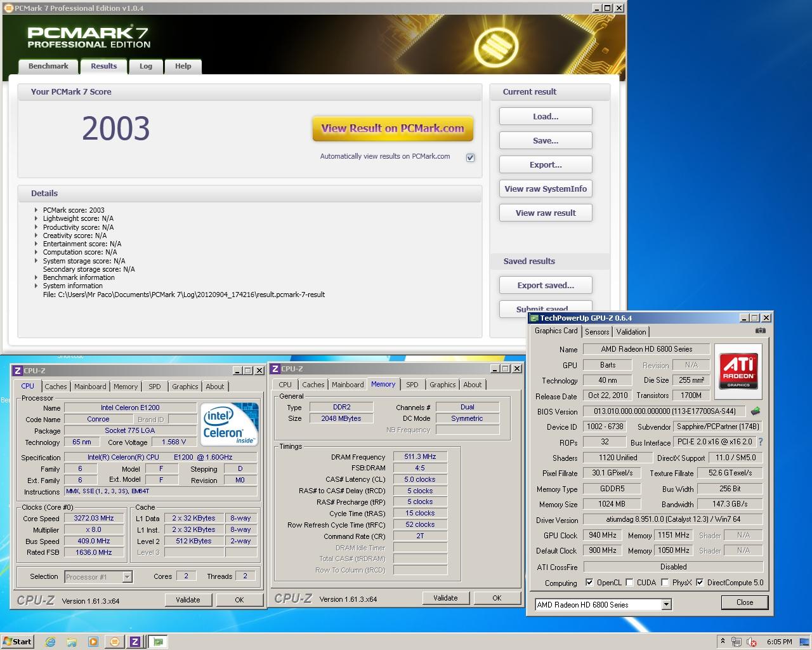This screenshot has width=812, height=650.
Task: Click the Z icon of the CPU-Z Memory window
Action: (x=275, y=369)
